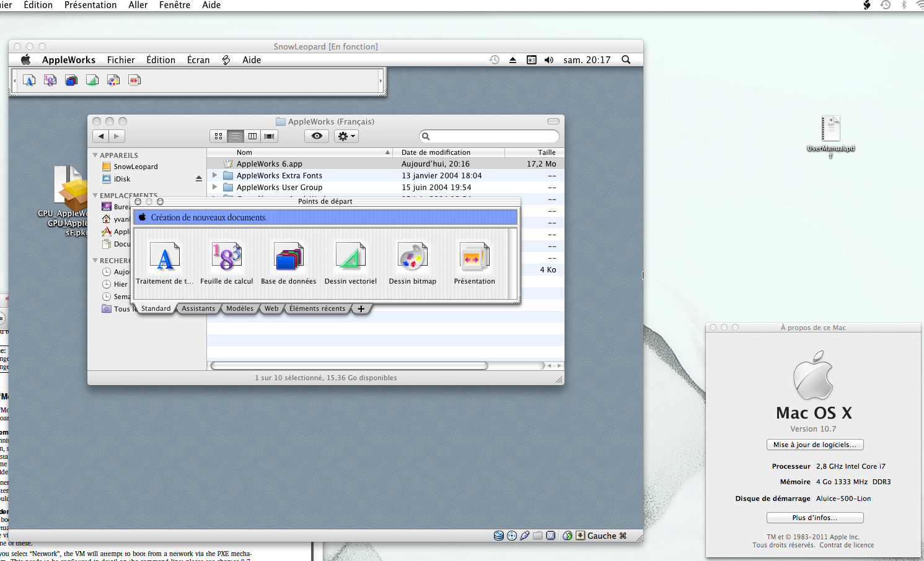
Task: Go back in the Finder window
Action: coord(101,136)
